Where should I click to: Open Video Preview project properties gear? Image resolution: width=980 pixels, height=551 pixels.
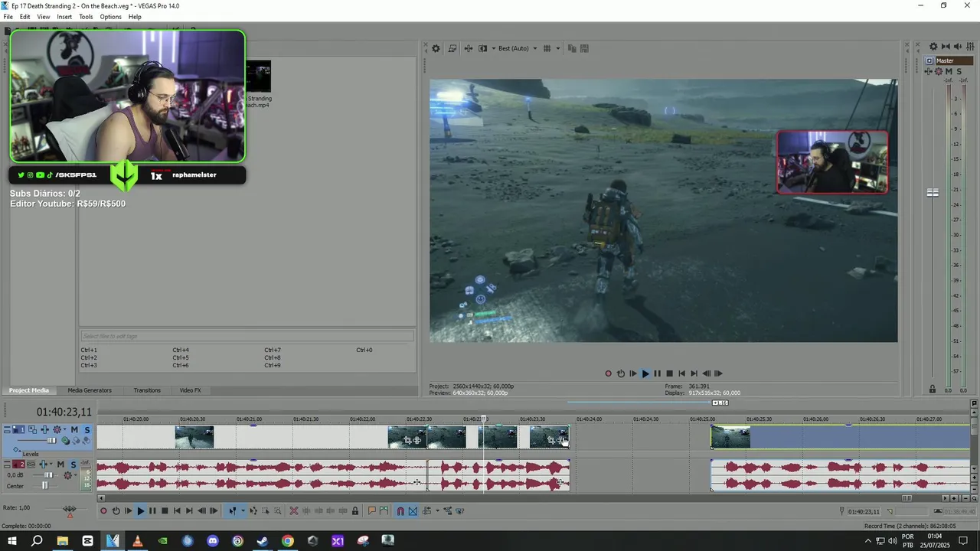[x=436, y=48]
